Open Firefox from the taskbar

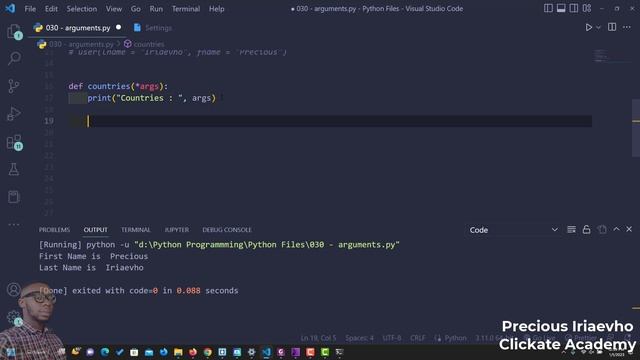point(193,352)
